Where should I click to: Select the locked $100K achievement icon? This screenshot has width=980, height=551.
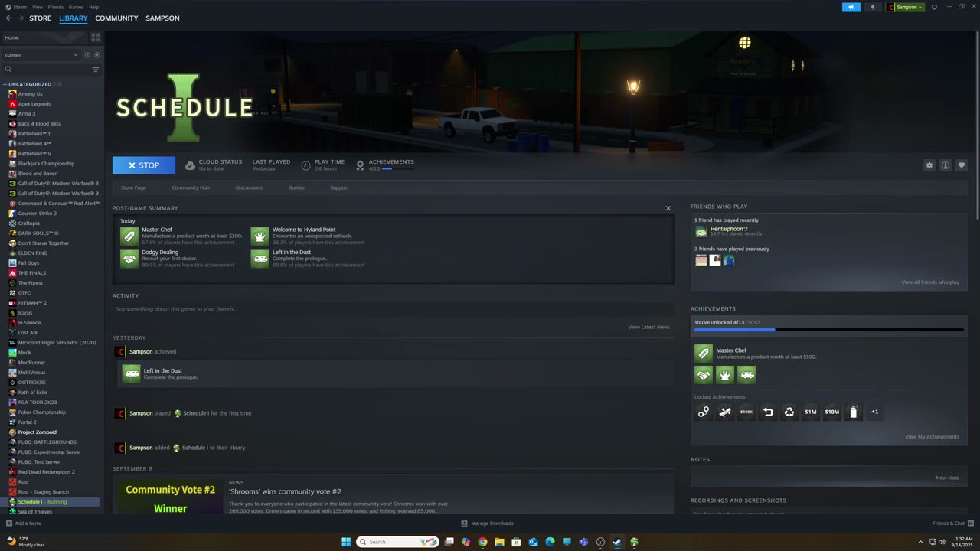tap(746, 412)
